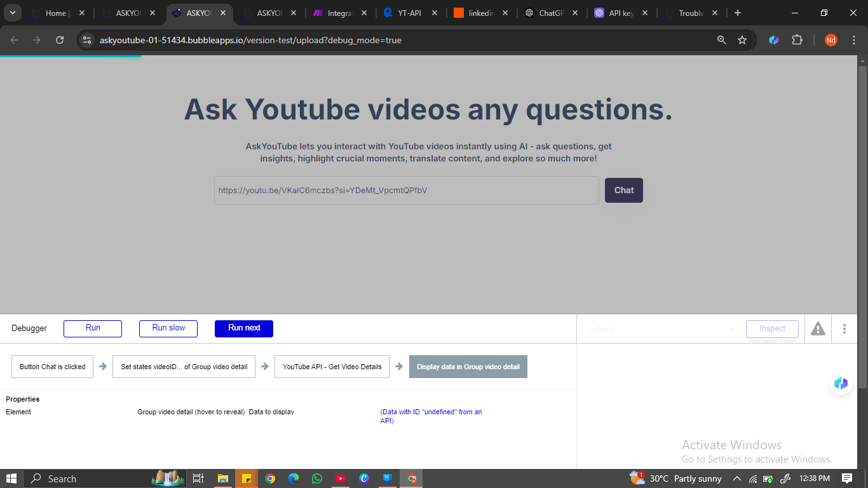Open the debugger warning triangle icon
Viewport: 868px width, 488px height.
pyautogui.click(x=818, y=329)
